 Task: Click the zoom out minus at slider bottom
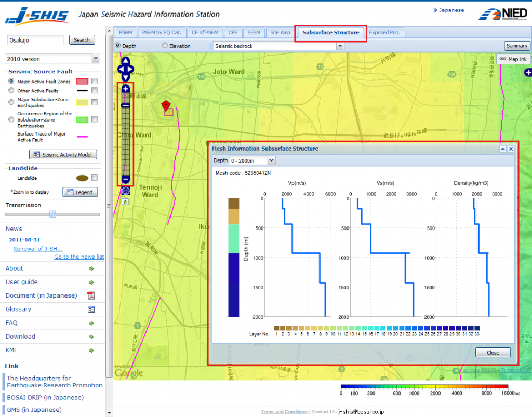click(125, 179)
